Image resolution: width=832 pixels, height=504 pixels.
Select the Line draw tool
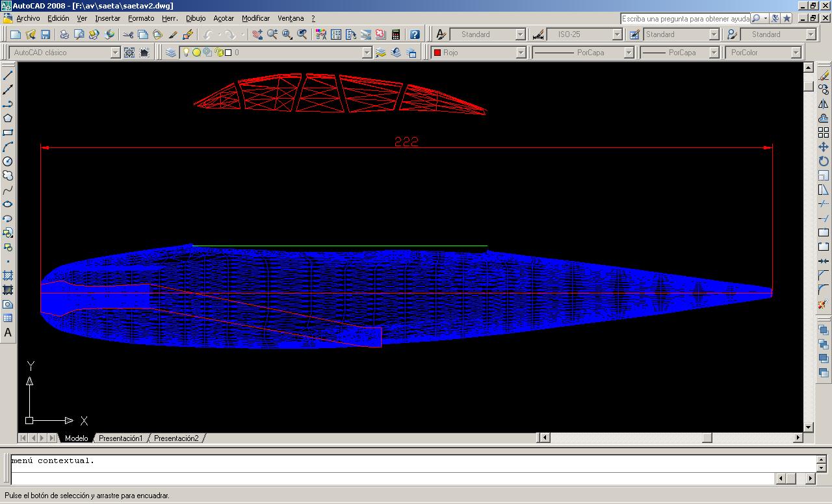pyautogui.click(x=8, y=75)
